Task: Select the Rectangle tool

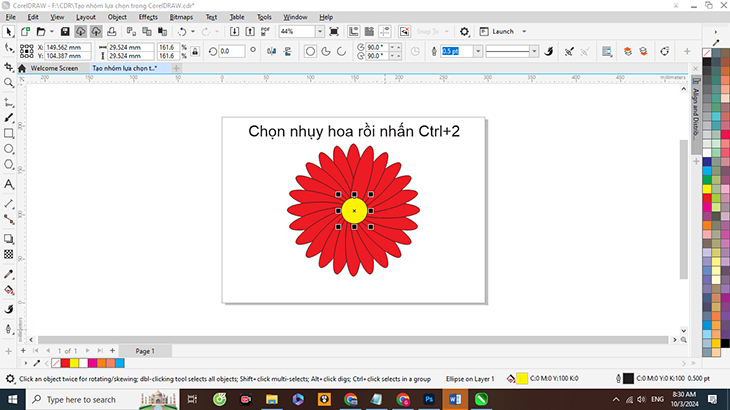Action: click(x=8, y=134)
